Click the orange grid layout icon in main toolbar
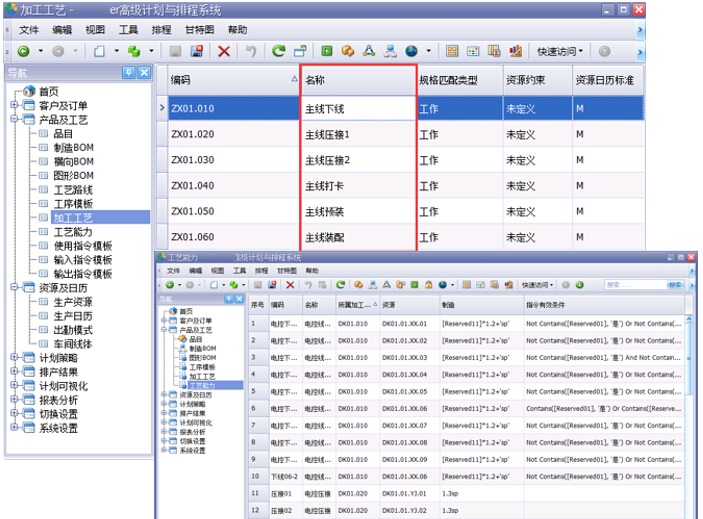Image resolution: width=703 pixels, height=519 pixels. pyautogui.click(x=452, y=52)
